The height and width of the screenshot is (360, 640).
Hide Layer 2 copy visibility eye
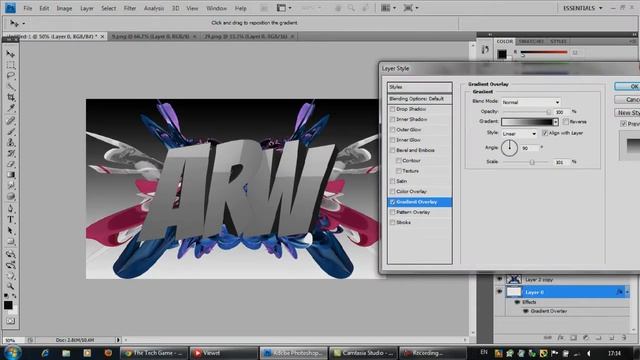coord(499,279)
